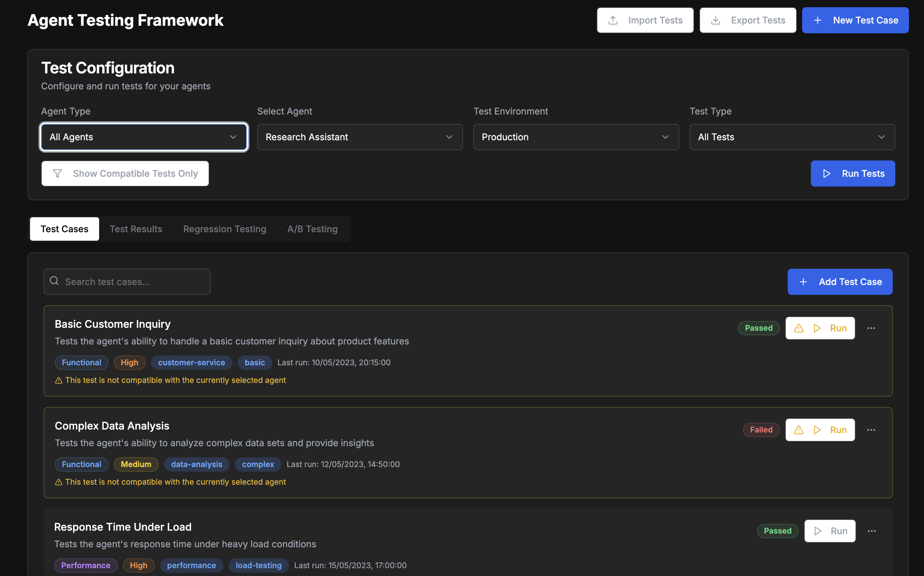Click the upload icon on Import Tests
The width and height of the screenshot is (924, 576).
pos(614,20)
